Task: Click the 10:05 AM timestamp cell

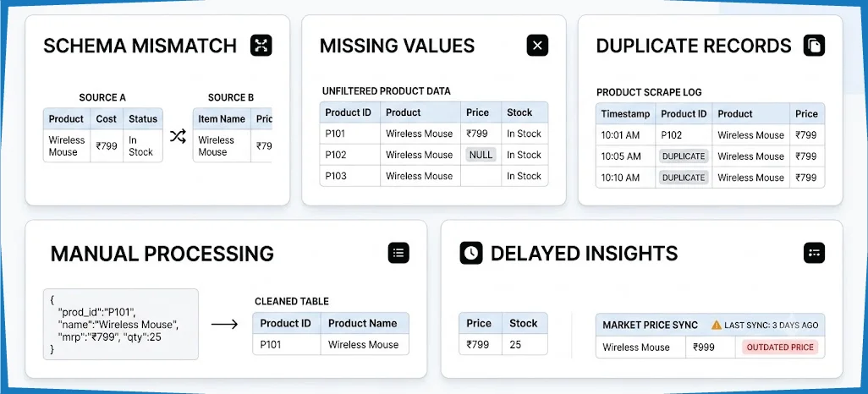Action: (625, 156)
